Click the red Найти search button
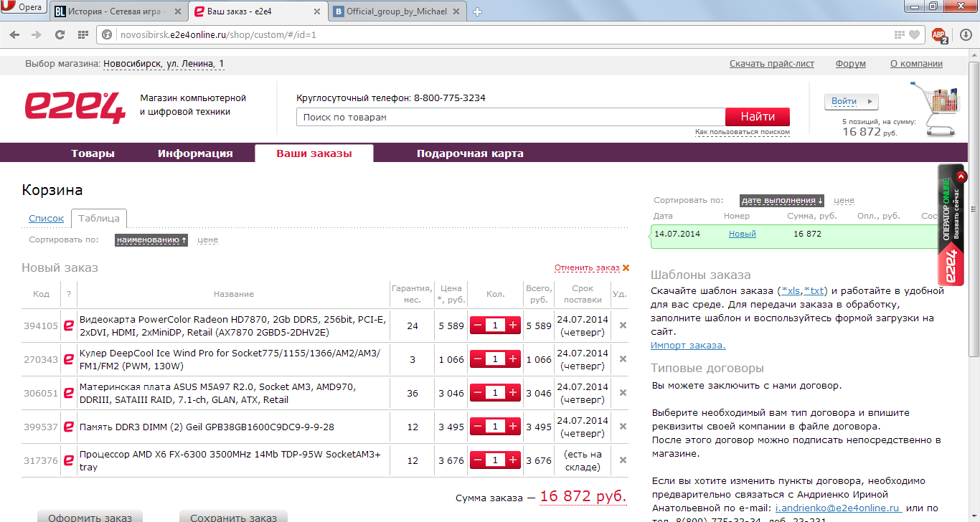The image size is (980, 522). [758, 117]
